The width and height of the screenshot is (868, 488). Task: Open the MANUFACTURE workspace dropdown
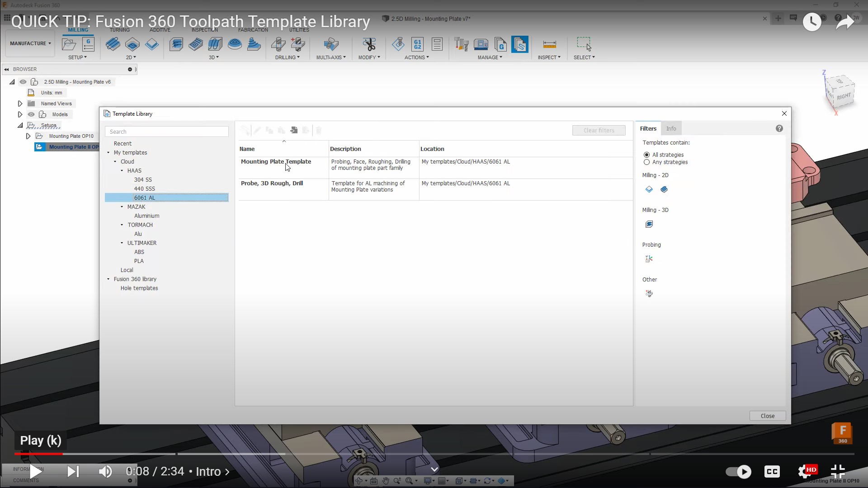[30, 43]
